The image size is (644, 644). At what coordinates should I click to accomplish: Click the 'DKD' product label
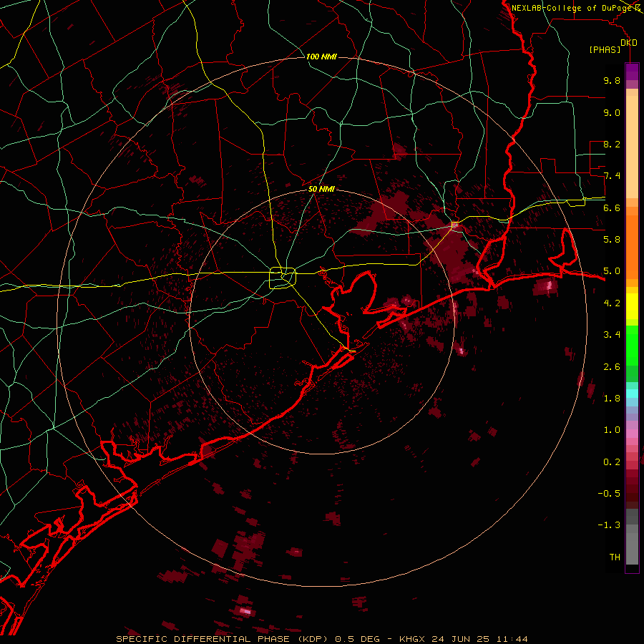(628, 43)
